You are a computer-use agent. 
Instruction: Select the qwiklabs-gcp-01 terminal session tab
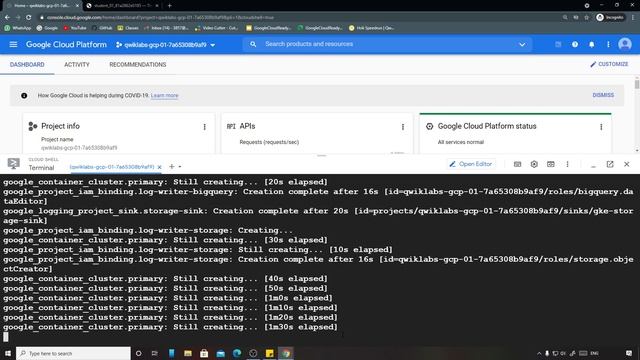click(111, 167)
